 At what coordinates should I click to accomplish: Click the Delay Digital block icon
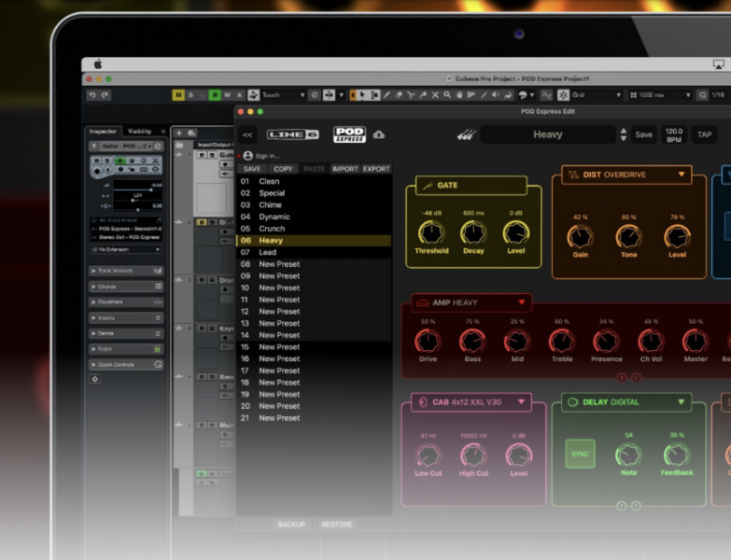[573, 402]
